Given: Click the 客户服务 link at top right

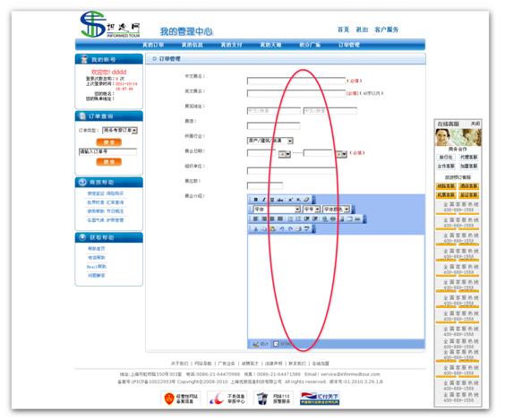Looking at the screenshot, I should [x=387, y=30].
